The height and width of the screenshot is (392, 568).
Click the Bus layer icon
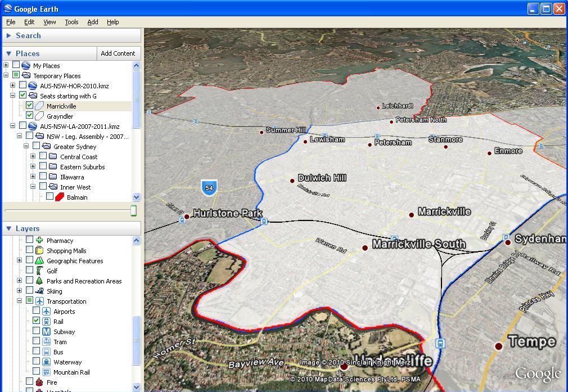tap(46, 352)
